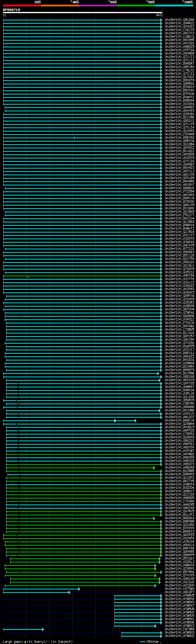Click hit label UniRef100_A2BWG6
The width and height of the screenshot is (196, 644).
pyautogui.click(x=179, y=363)
